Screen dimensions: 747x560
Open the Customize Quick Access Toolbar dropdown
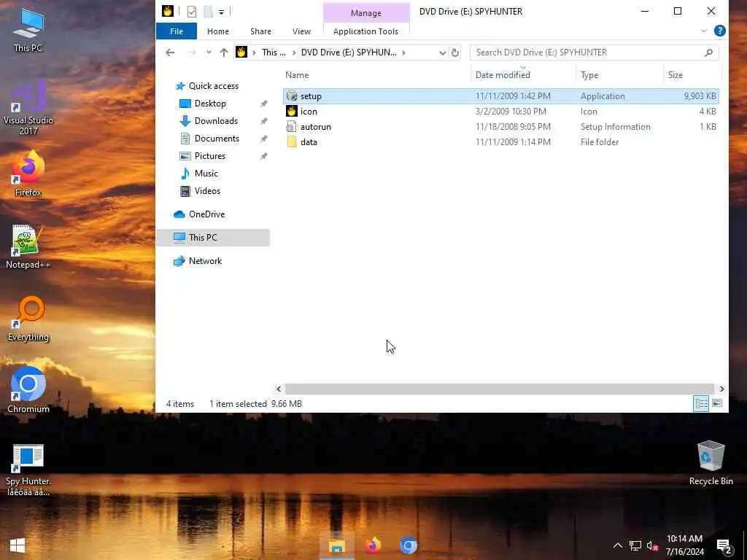tap(222, 12)
